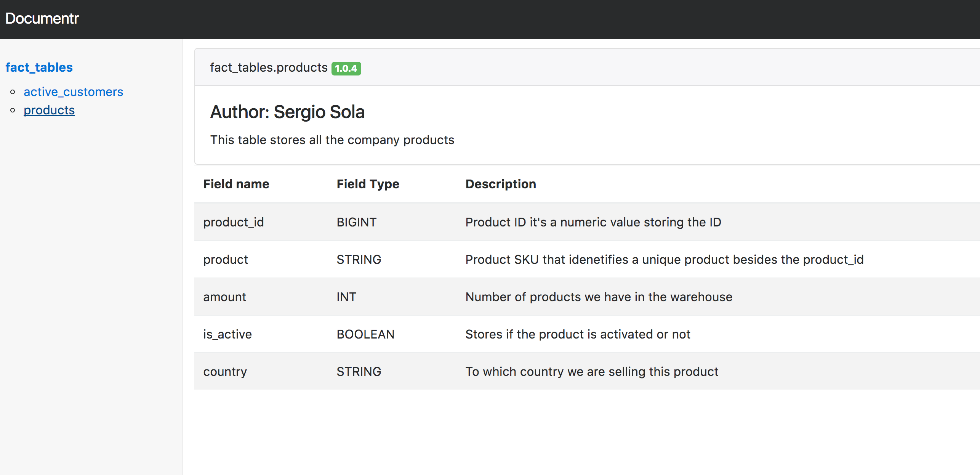The image size is (980, 475).
Task: Click the fact_tables.products card title
Action: (269, 67)
